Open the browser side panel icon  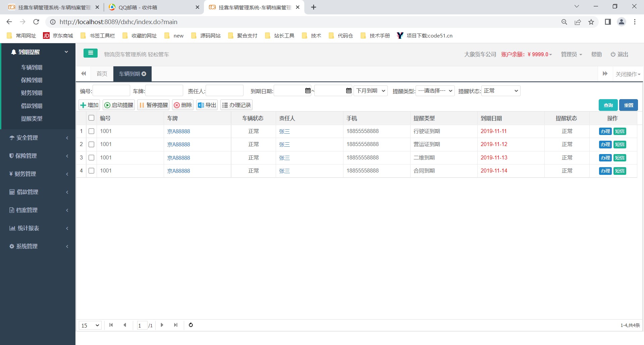tap(608, 22)
